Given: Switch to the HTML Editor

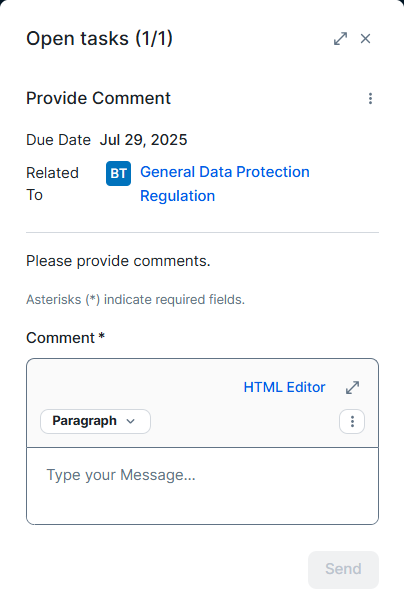Looking at the screenshot, I should (284, 387).
